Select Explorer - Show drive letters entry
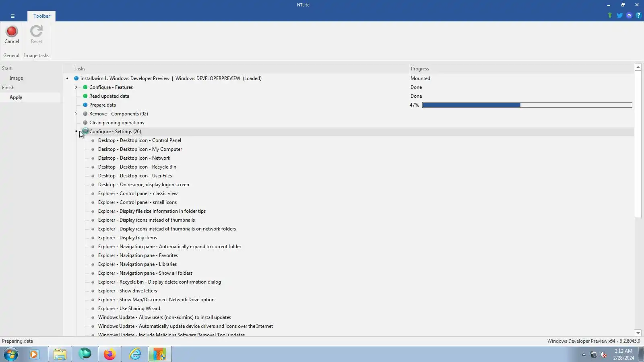The height and width of the screenshot is (362, 644). 127,291
